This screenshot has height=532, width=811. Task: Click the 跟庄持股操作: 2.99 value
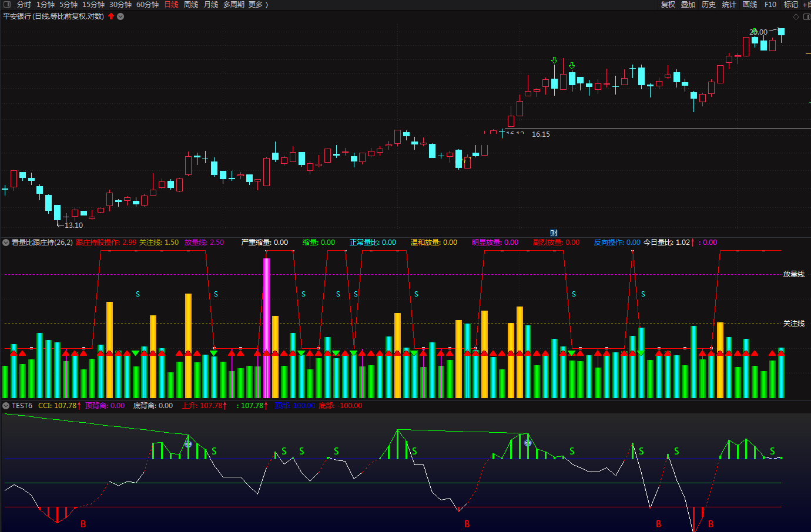(x=106, y=243)
